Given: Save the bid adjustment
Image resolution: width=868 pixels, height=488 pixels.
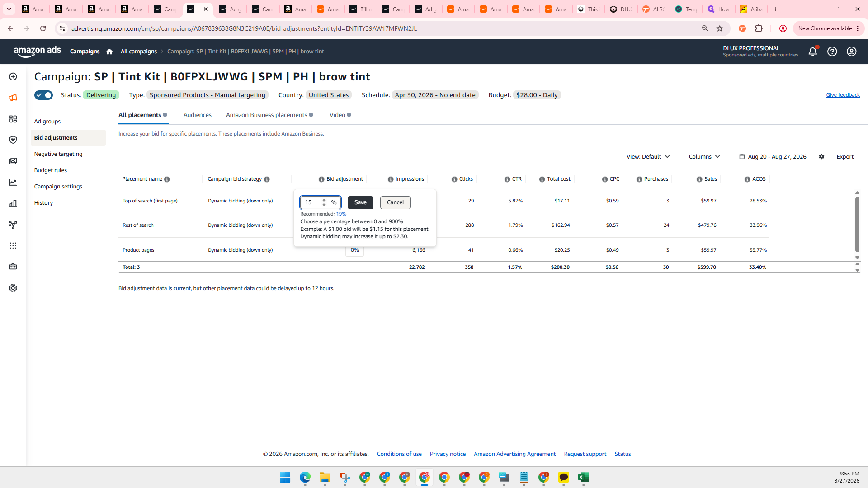Looking at the screenshot, I should 360,202.
